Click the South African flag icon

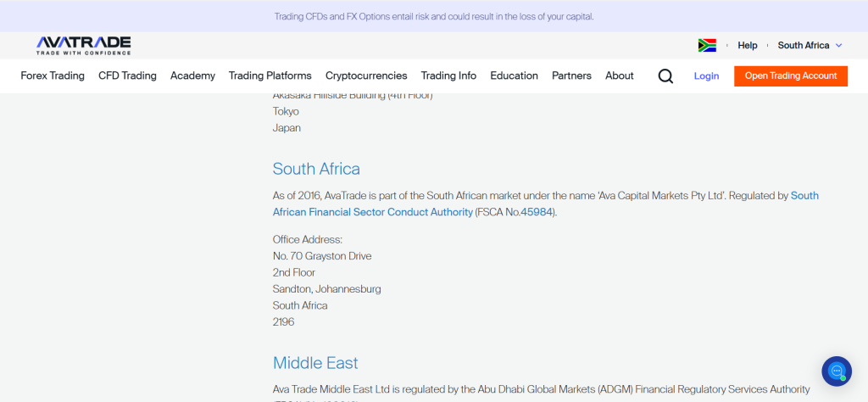[707, 46]
